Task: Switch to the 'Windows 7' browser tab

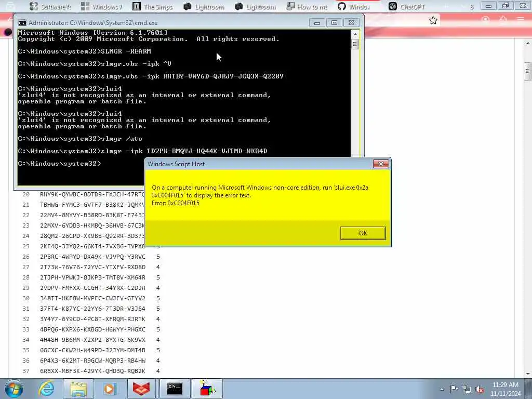Action: click(102, 6)
